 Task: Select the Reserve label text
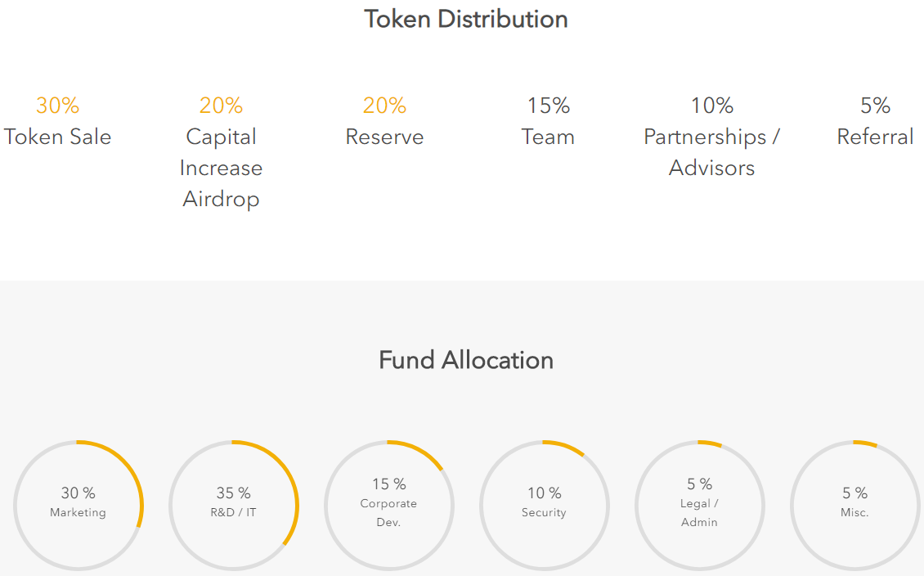pos(384,137)
